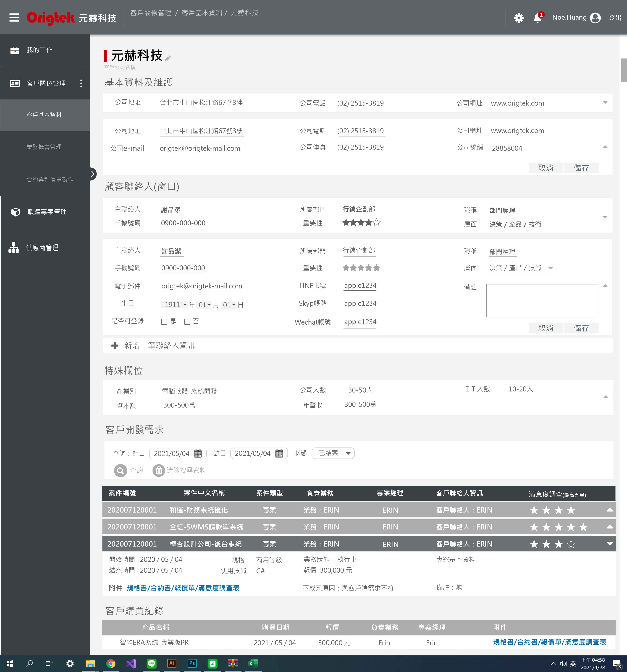Image resolution: width=627 pixels, height=672 pixels.
Task: Click the hierarchy icon for 供應商管理
Action: click(13, 248)
